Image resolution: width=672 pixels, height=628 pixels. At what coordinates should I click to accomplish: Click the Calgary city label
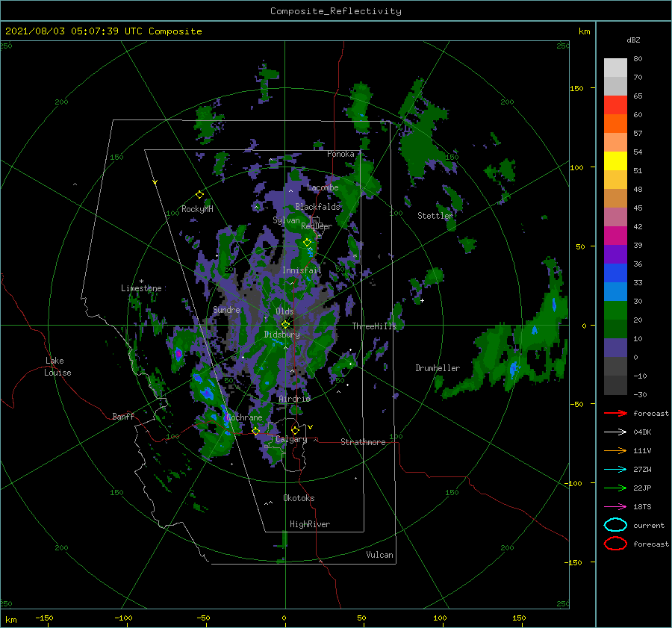point(291,439)
